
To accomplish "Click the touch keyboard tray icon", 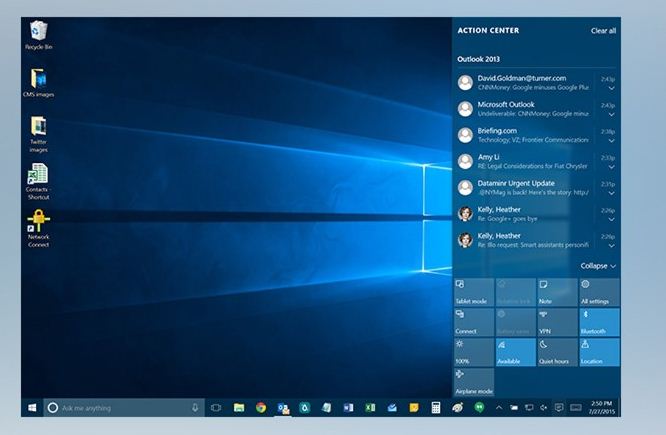I will tap(576, 408).
